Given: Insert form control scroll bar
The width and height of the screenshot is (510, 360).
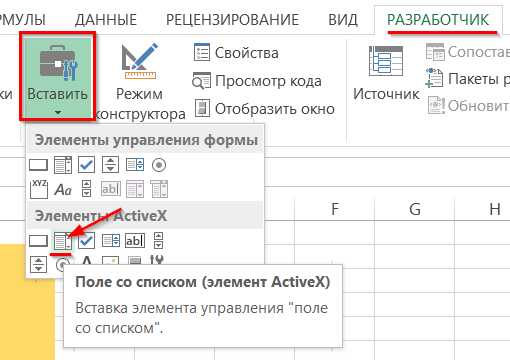Looking at the screenshot, I should click(x=87, y=189).
